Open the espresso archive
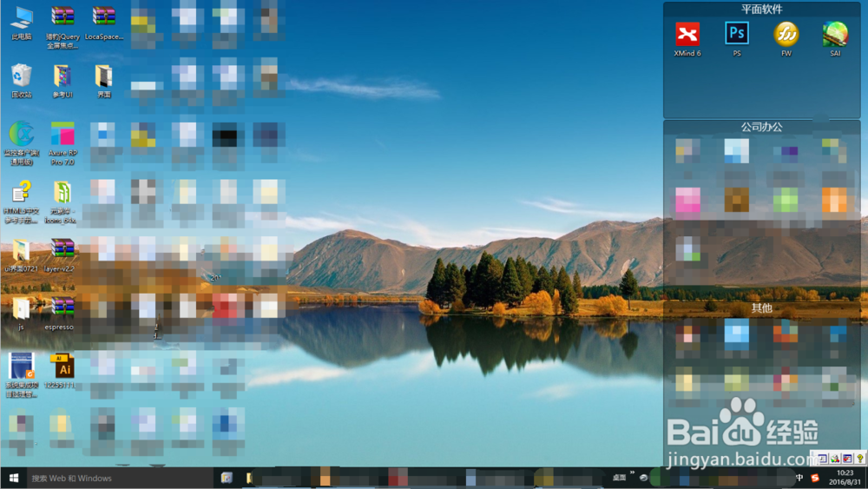 pyautogui.click(x=61, y=314)
